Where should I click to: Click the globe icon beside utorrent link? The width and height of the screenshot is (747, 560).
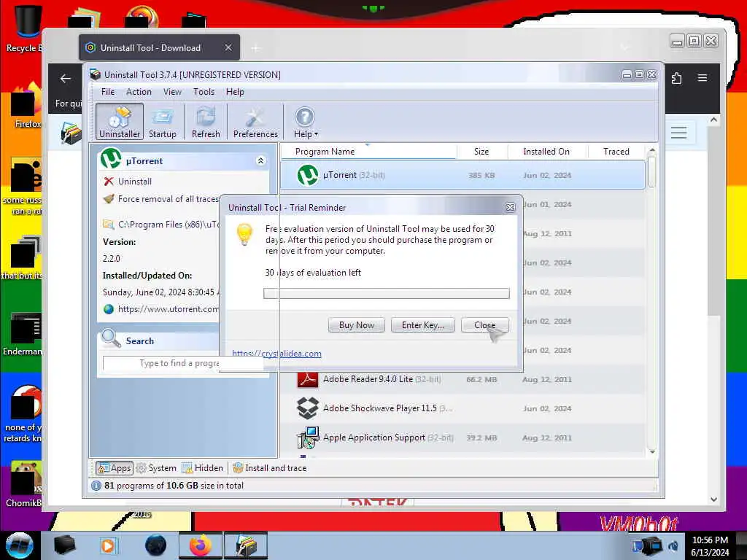pos(109,309)
